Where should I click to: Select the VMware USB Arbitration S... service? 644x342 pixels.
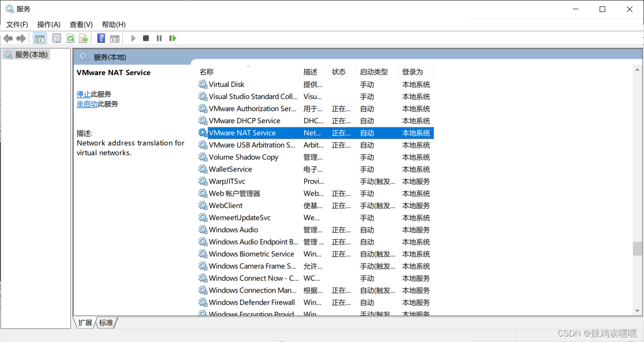click(x=316, y=145)
